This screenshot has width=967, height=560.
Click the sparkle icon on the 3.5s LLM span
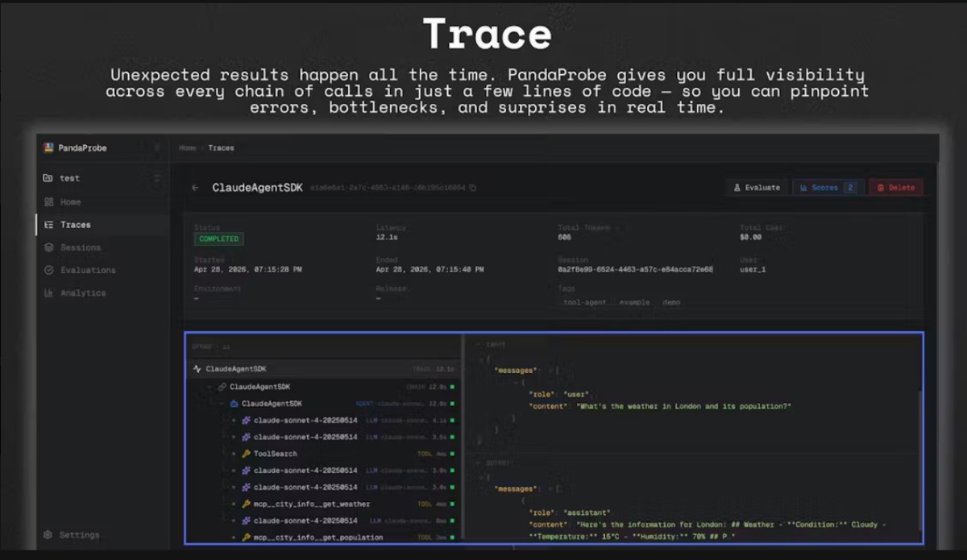tap(246, 437)
